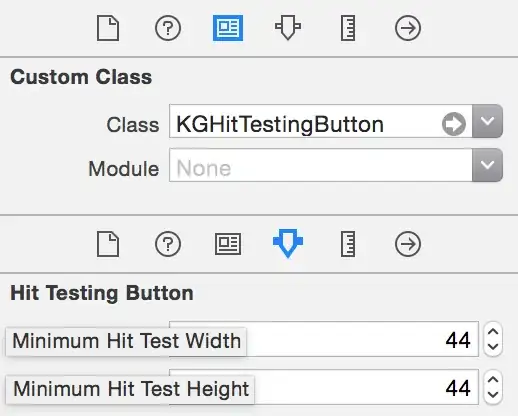Open Size inspector ruler icon in top toolbar

(x=348, y=28)
